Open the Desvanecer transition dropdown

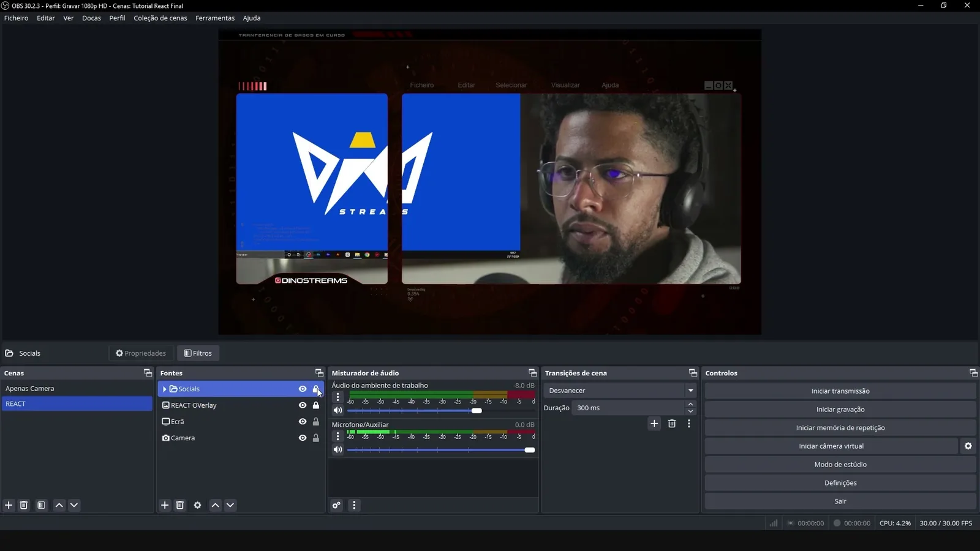pos(619,391)
